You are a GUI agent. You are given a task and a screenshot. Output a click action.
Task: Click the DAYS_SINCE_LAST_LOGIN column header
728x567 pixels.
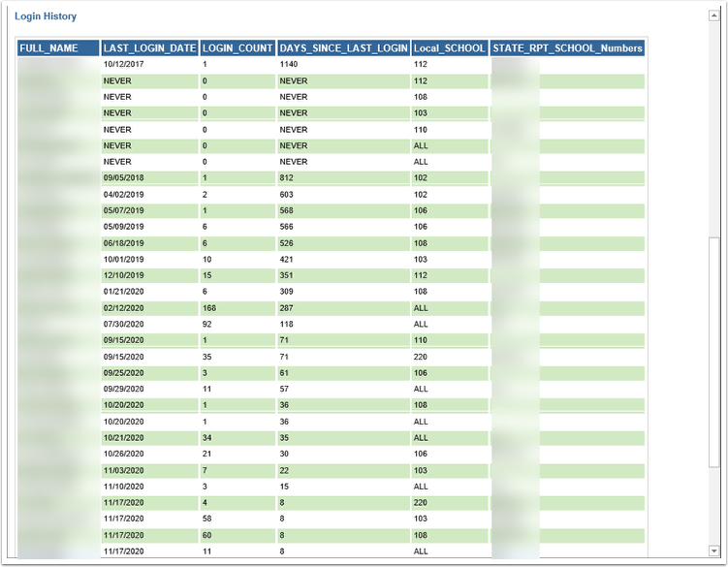click(x=343, y=48)
